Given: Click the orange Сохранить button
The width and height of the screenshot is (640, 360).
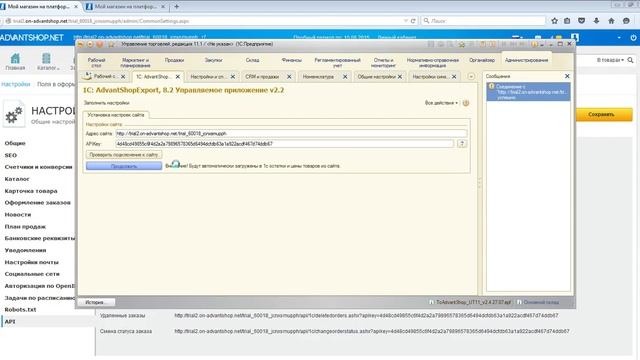Looking at the screenshot, I should point(604,114).
